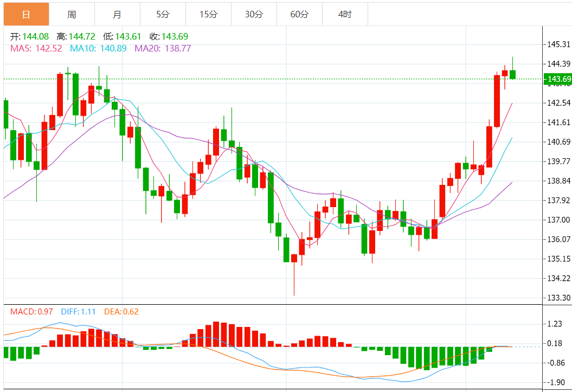572x392 pixels.
Task: Click the DIFF:1.11 indicator label
Action: click(78, 312)
